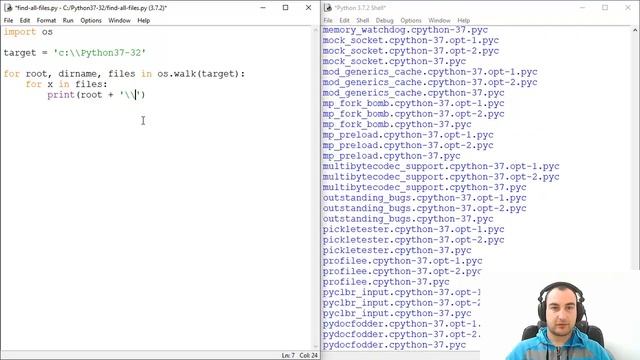Click profilee.cpython-37.opt-1.pyc line

click(402, 261)
